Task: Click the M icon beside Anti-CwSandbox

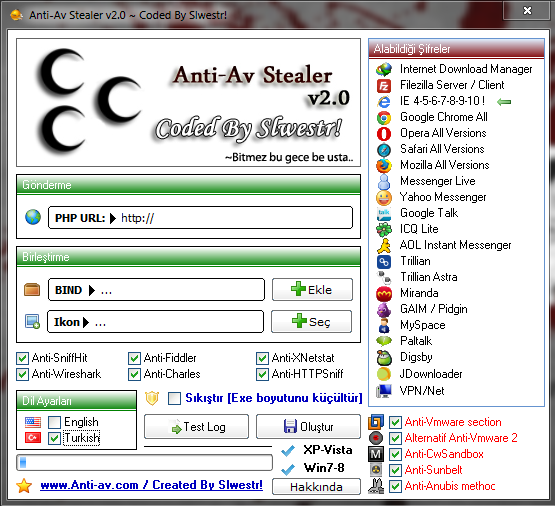Action: (376, 454)
